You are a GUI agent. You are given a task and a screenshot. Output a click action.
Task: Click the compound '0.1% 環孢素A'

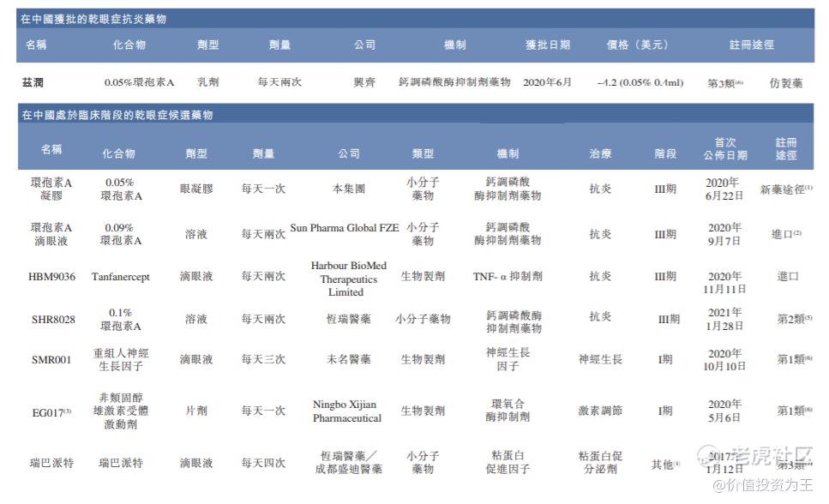point(121,320)
